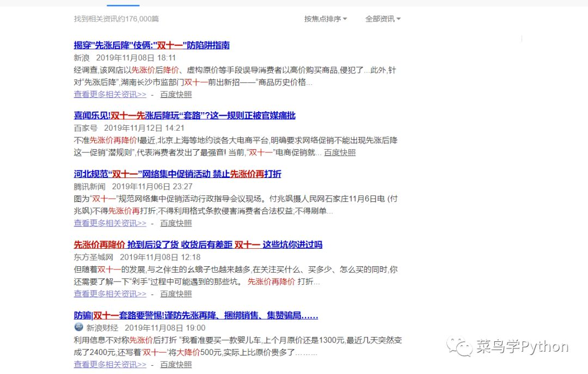Open article 喜闻乐见!双十一先涨后降玩套路

[x=185, y=115]
